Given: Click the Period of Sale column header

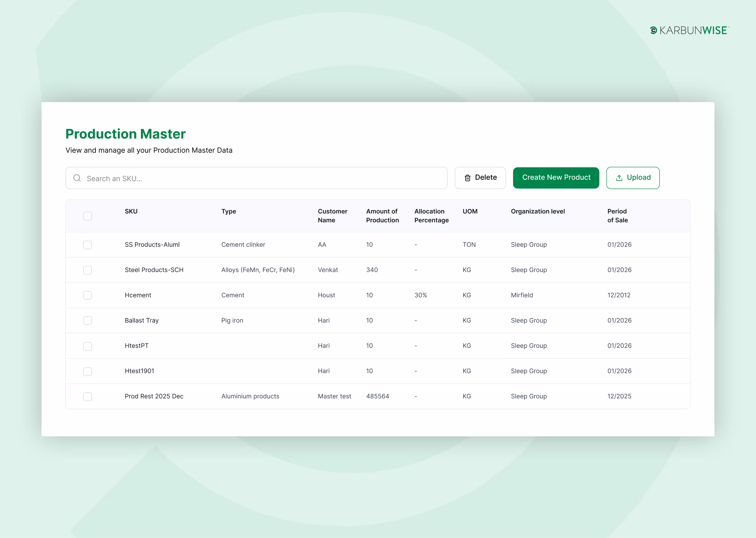Looking at the screenshot, I should (618, 216).
